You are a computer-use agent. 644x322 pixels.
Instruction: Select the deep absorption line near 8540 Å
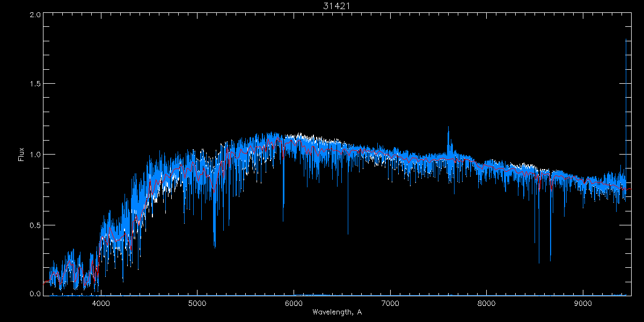tap(539, 262)
